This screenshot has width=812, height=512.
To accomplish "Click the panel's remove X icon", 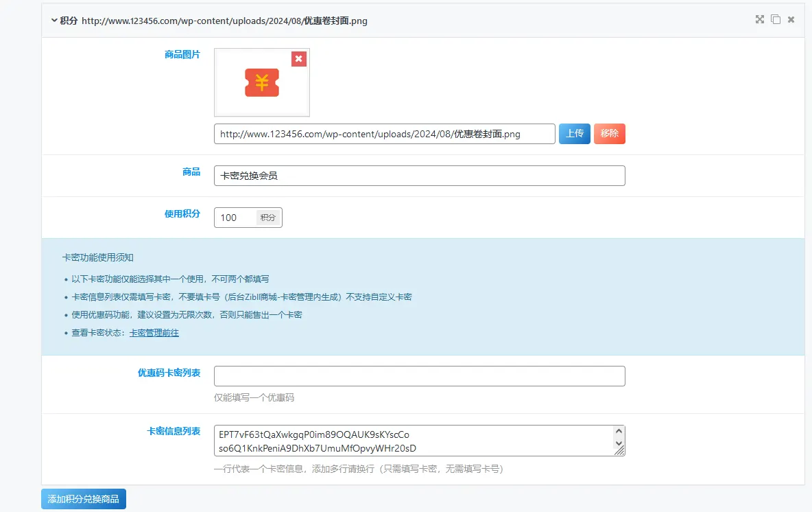I will tap(791, 20).
